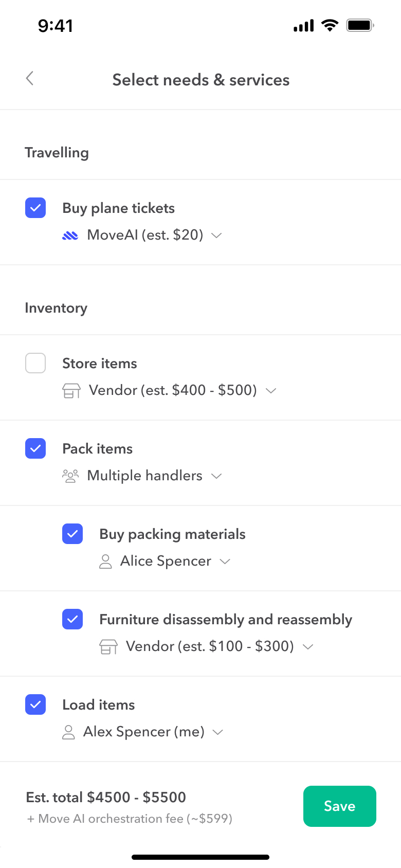Image resolution: width=401 pixels, height=868 pixels.
Task: Uncheck the Buy plane tickets checkbox
Action: point(35,208)
